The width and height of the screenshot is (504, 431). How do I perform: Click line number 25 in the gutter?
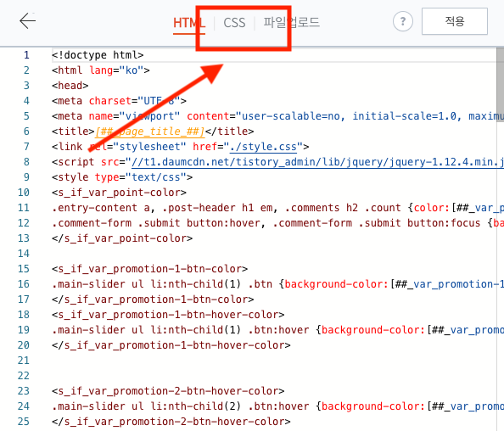point(24,422)
